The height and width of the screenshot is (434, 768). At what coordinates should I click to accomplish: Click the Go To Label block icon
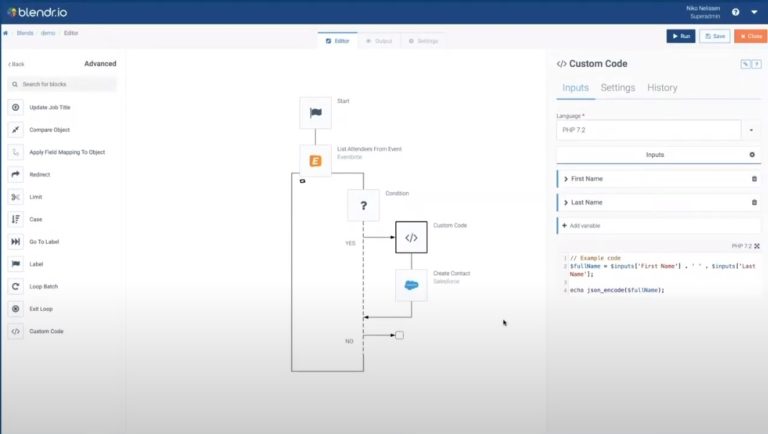point(15,242)
